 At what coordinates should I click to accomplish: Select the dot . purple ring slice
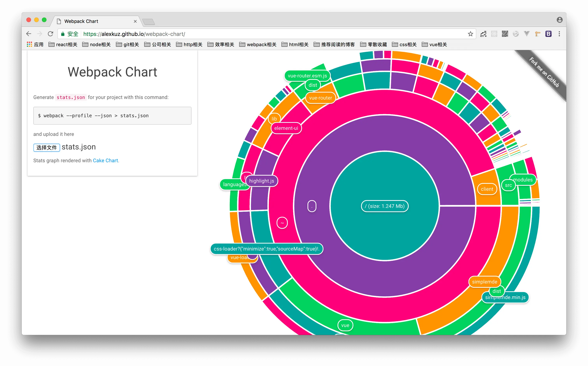click(x=312, y=206)
